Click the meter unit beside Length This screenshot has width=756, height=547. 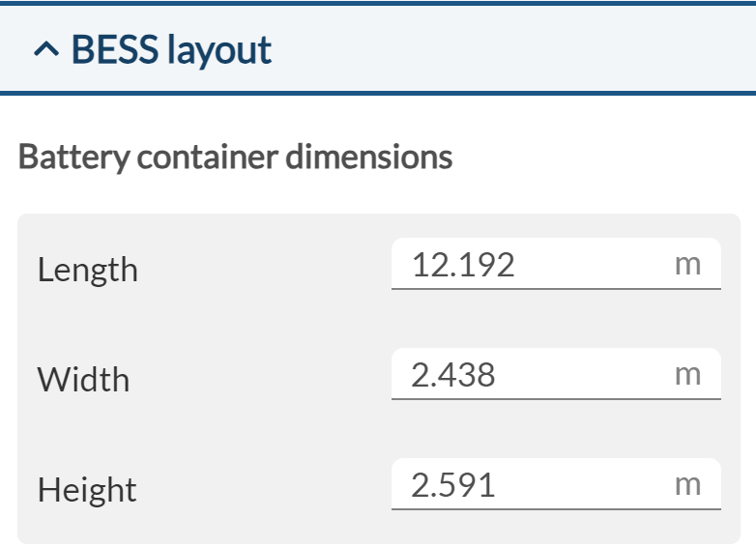[x=687, y=265]
